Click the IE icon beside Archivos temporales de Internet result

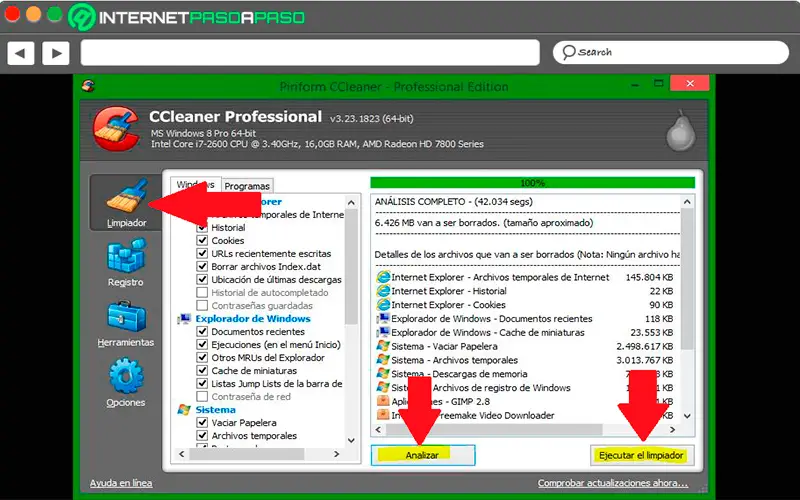[383, 278]
